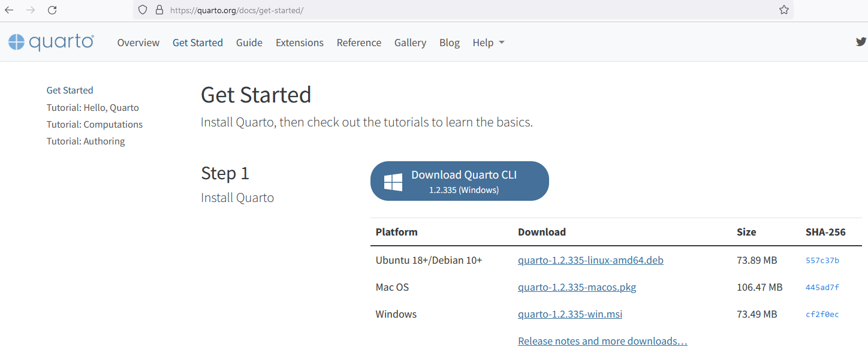Viewport: 868px width, 356px height.
Task: Click the Ubuntu 18+/Debian 10+ platform cell
Action: pyautogui.click(x=429, y=261)
